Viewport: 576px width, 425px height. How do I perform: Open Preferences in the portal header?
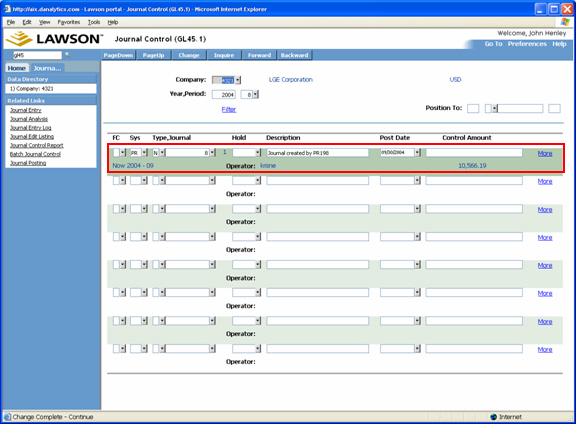point(527,44)
